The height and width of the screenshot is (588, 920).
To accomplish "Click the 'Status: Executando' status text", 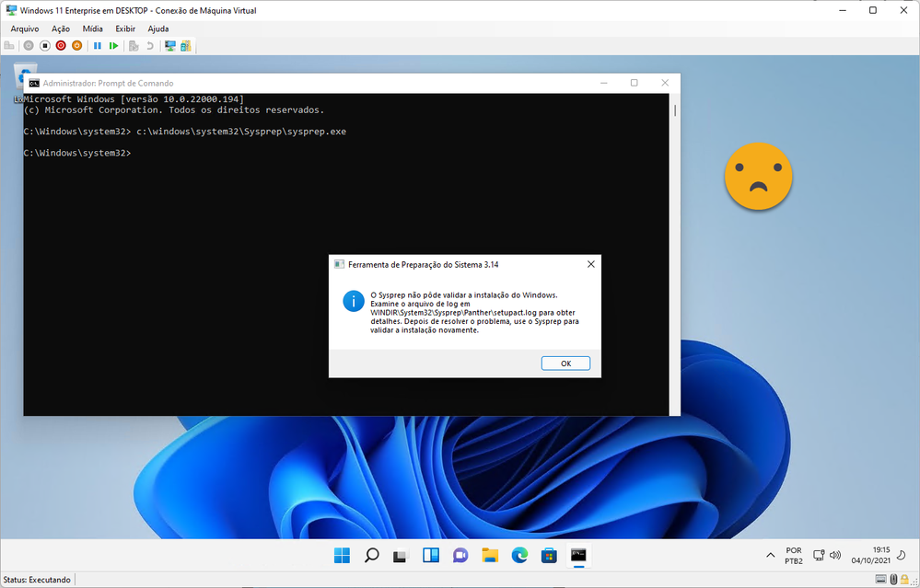I will [x=37, y=579].
